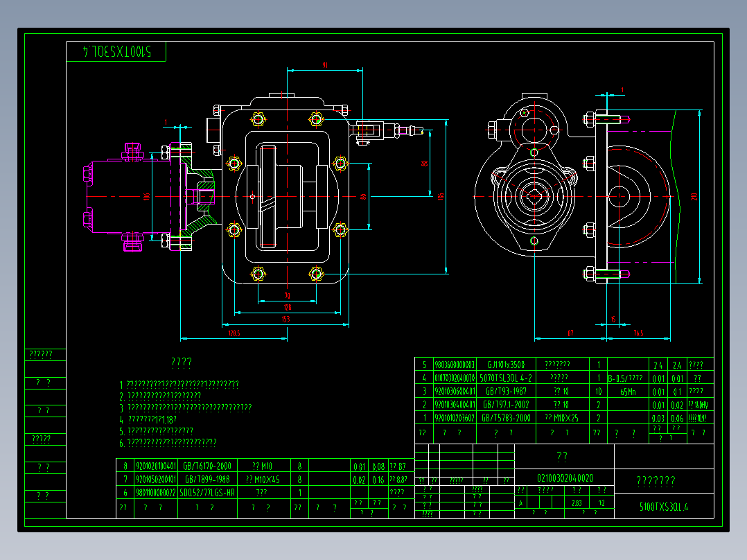
Task: Click the "76.5" dimension text
Action: 638,333
